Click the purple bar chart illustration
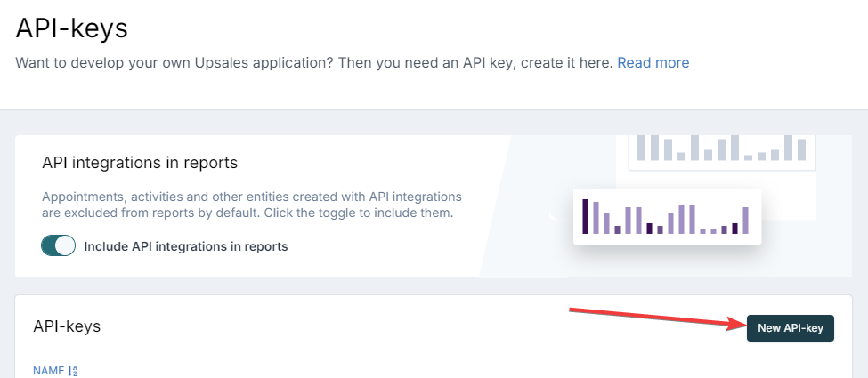The width and height of the screenshot is (868, 378). point(667,216)
